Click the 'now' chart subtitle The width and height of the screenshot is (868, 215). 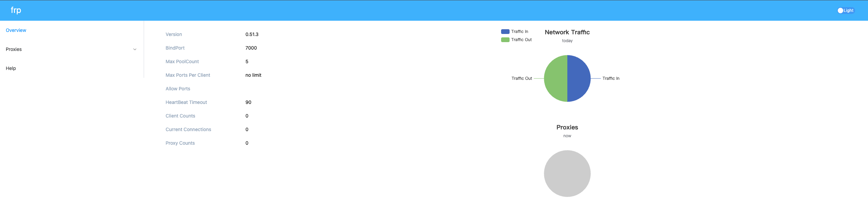tap(567, 136)
